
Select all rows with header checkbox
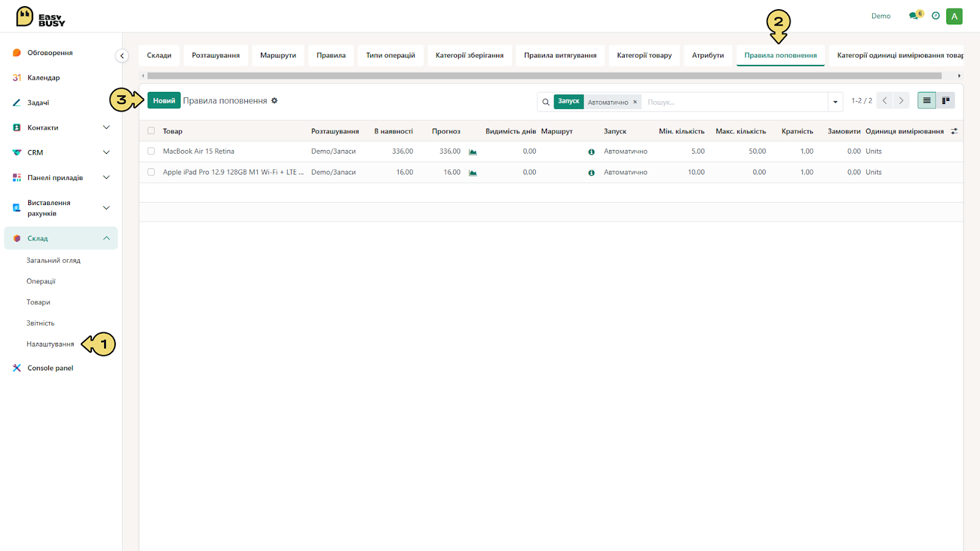coord(151,131)
